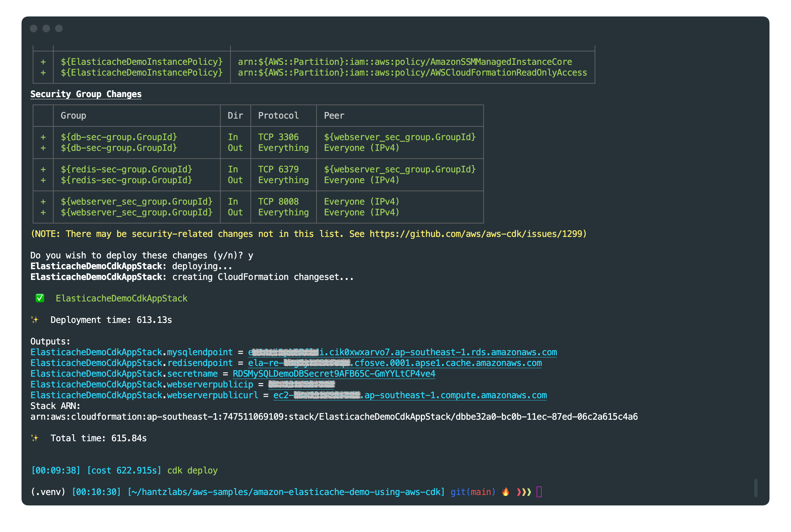Image resolution: width=791 pixels, height=532 pixels.
Task: Click the Security Group Changes heading
Action: (86, 94)
